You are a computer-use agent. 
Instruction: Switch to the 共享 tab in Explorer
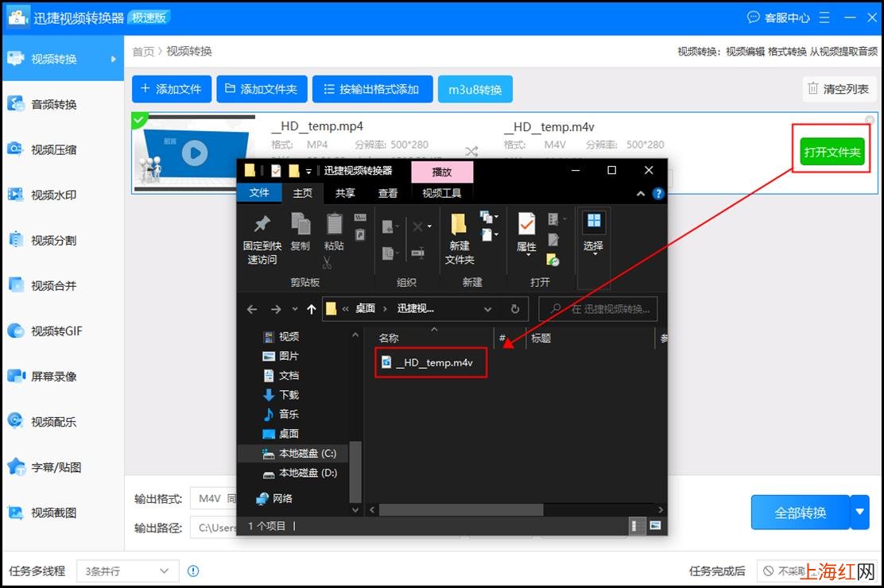point(345,193)
